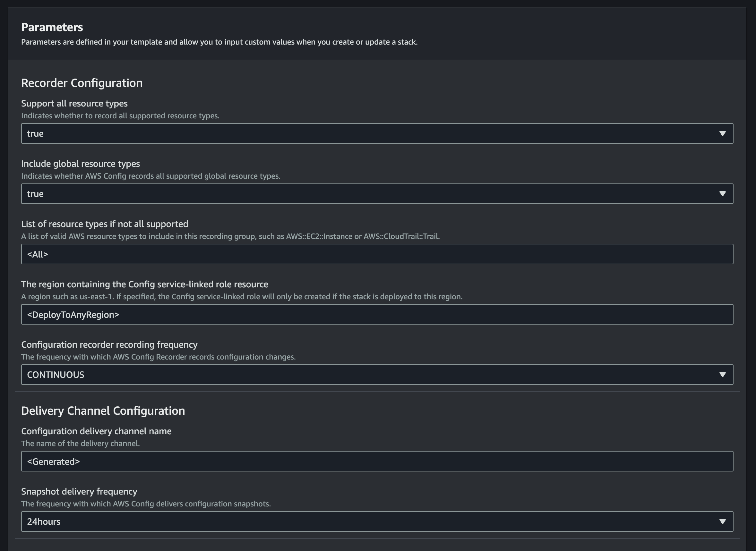The height and width of the screenshot is (551, 756).
Task: Click the arrow icon of Support all resource types
Action: [722, 133]
